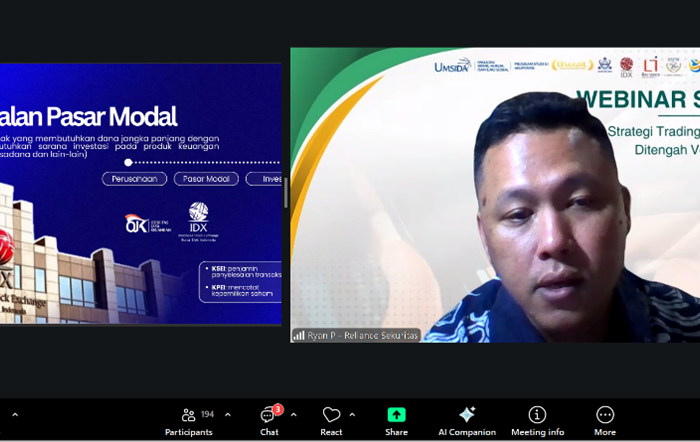
Task: Open the More options menu
Action: 605,421
